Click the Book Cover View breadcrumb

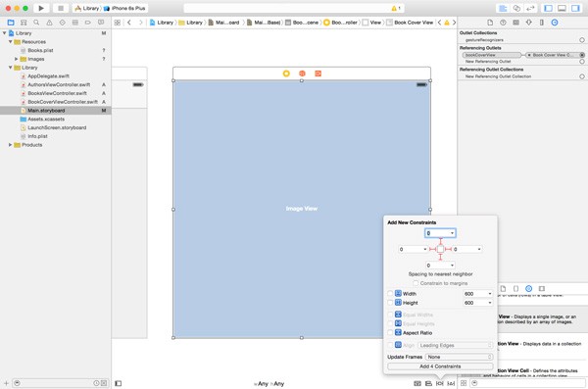(410, 23)
